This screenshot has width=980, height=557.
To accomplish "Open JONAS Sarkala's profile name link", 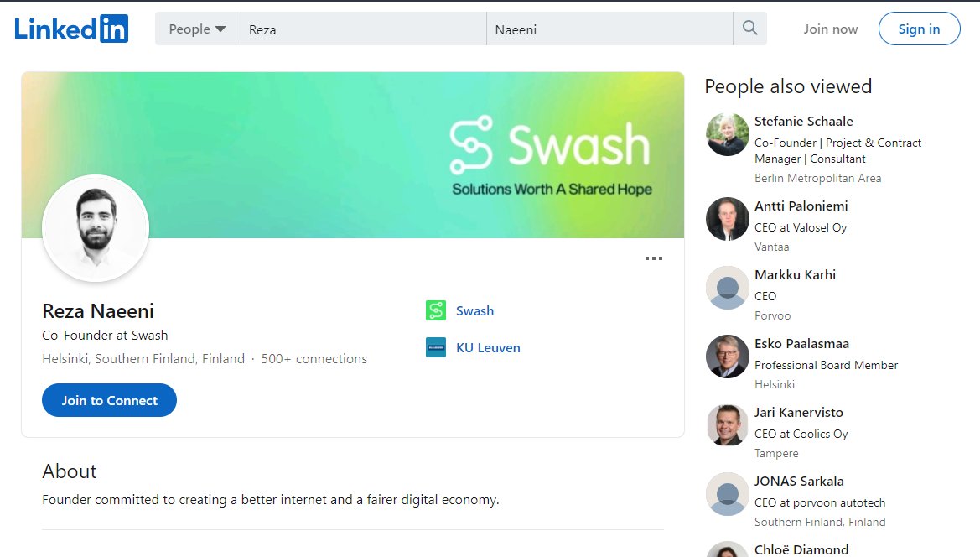I will point(800,481).
